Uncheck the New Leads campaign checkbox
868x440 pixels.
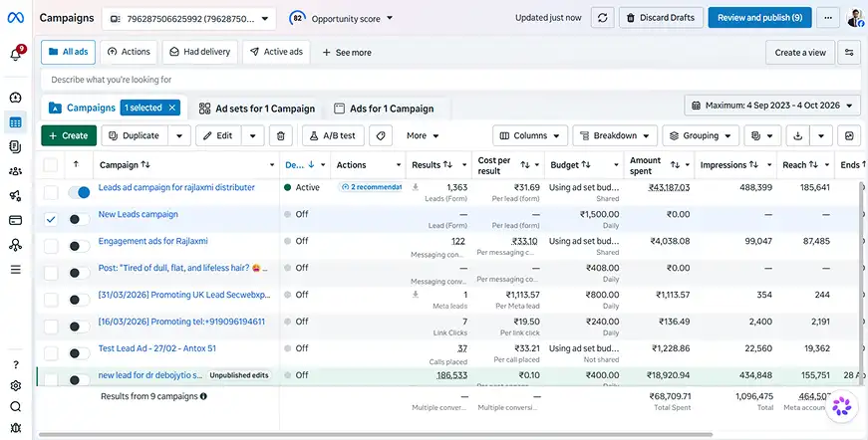[x=51, y=219]
